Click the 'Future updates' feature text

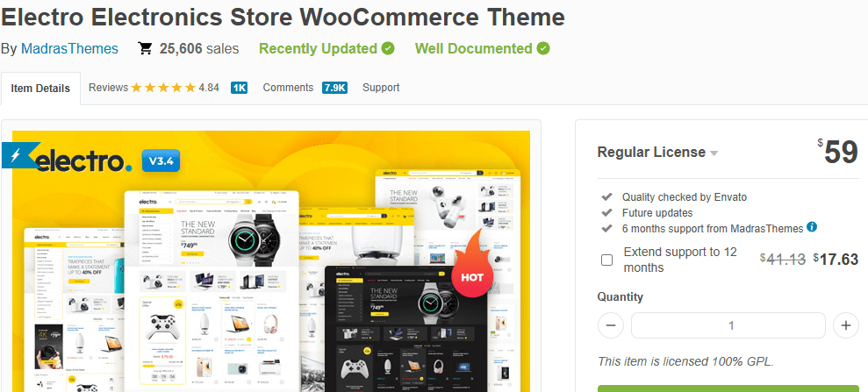click(x=657, y=213)
